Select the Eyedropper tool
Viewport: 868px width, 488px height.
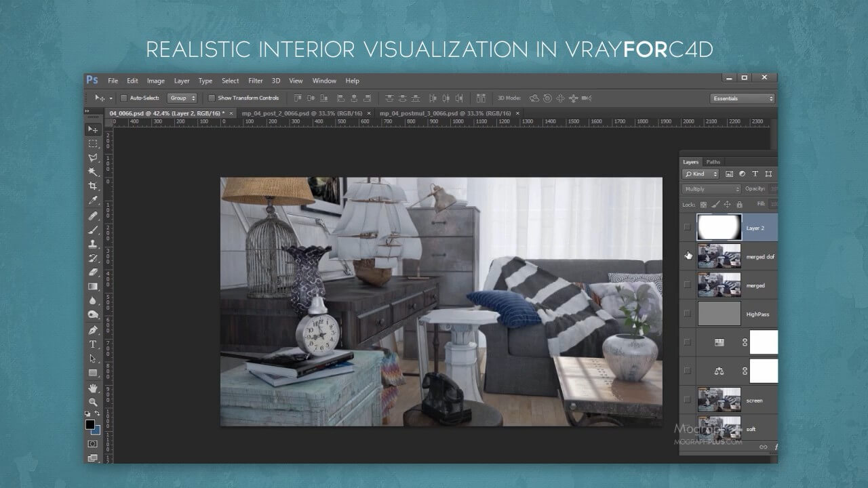[x=93, y=201]
